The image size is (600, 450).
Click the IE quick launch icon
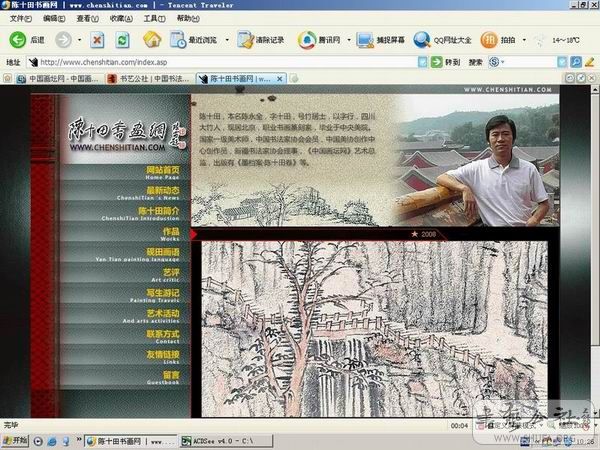tap(52, 441)
